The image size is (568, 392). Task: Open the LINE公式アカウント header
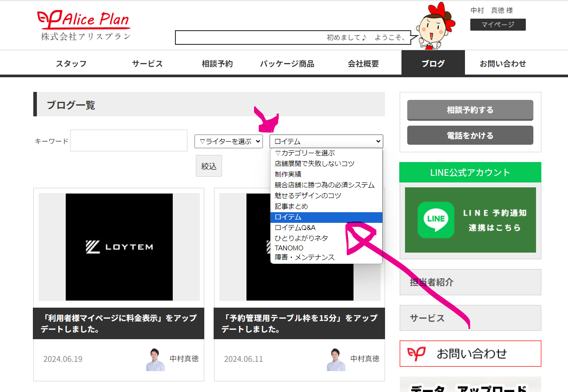470,172
